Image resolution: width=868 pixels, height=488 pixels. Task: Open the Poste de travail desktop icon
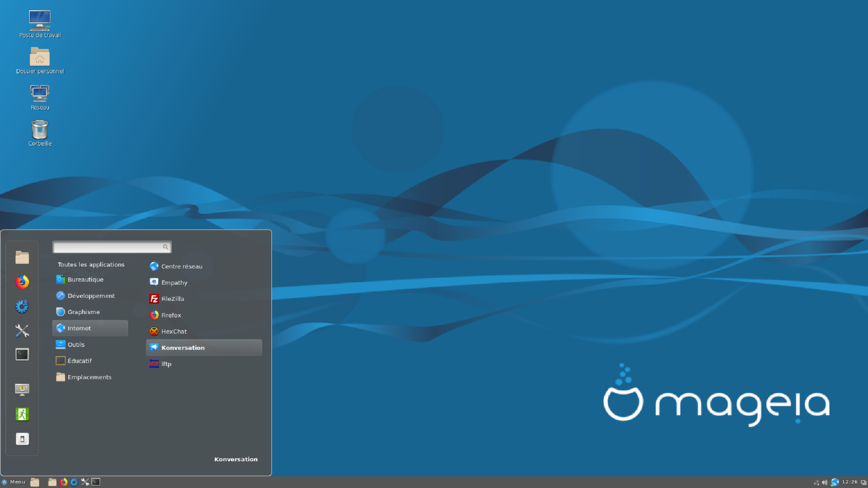tap(40, 24)
